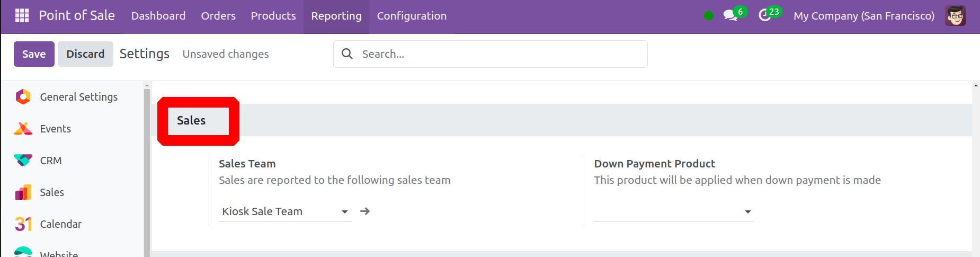Open the activities clock icon

point(764,15)
